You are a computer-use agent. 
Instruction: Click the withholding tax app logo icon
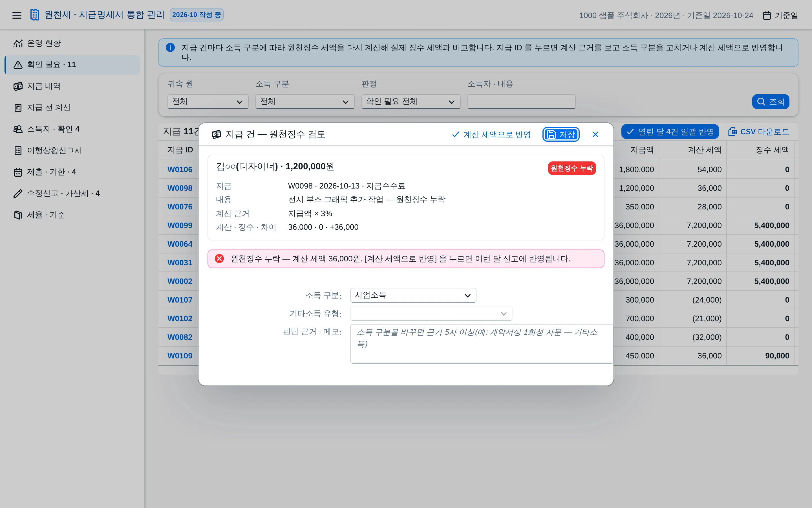[x=35, y=15]
